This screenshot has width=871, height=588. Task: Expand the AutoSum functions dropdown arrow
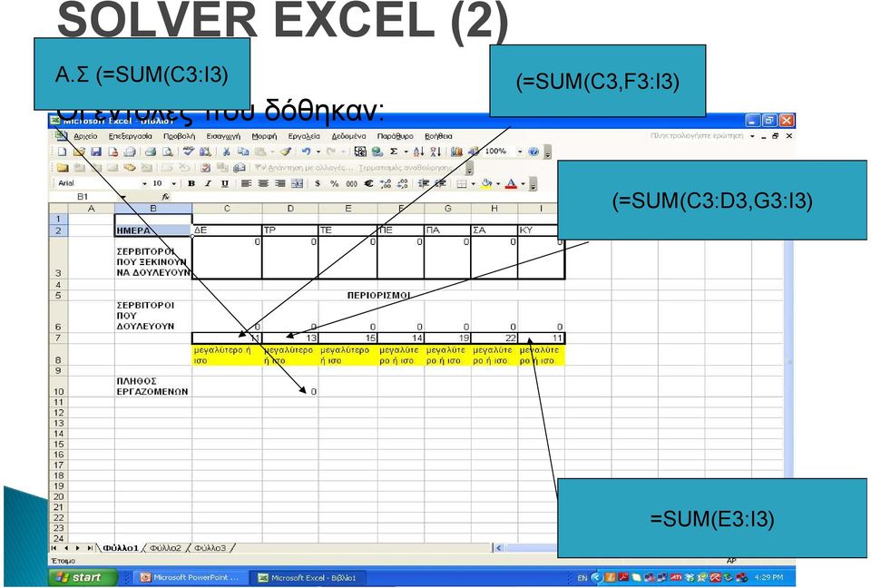click(406, 152)
